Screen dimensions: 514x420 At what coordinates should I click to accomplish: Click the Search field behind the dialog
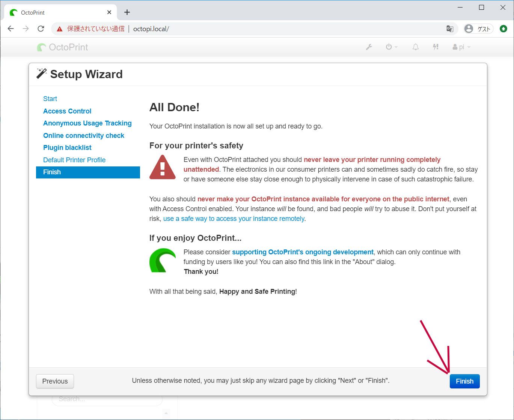(107, 399)
